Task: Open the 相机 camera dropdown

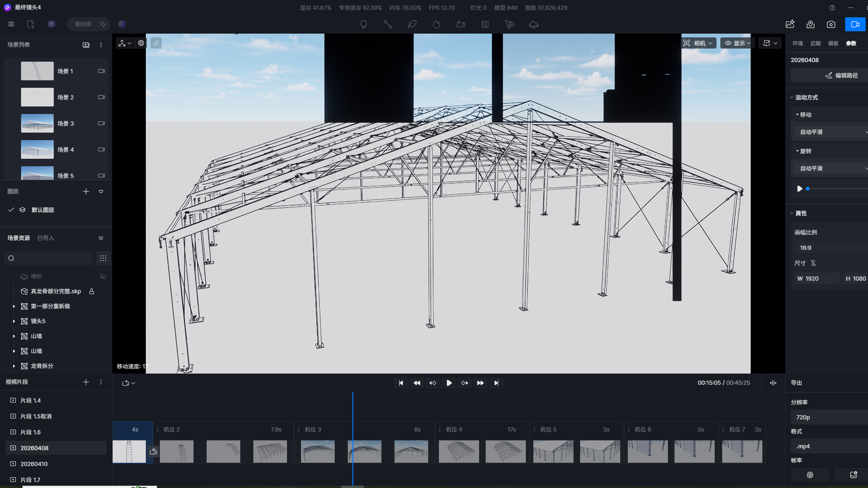Action: coord(698,43)
